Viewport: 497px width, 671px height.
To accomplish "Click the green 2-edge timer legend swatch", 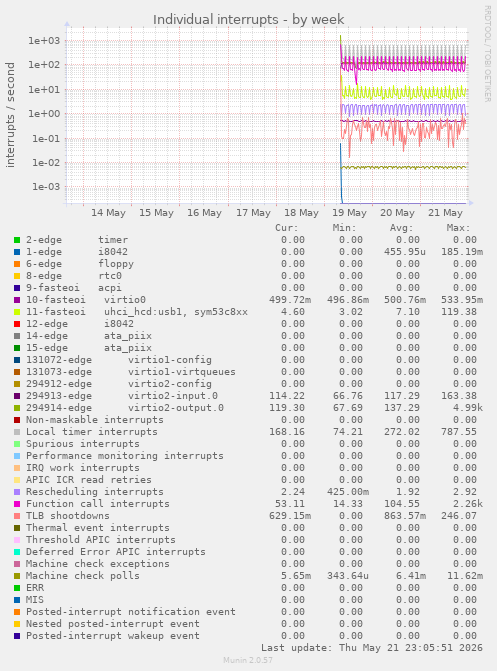I will [x=17, y=240].
